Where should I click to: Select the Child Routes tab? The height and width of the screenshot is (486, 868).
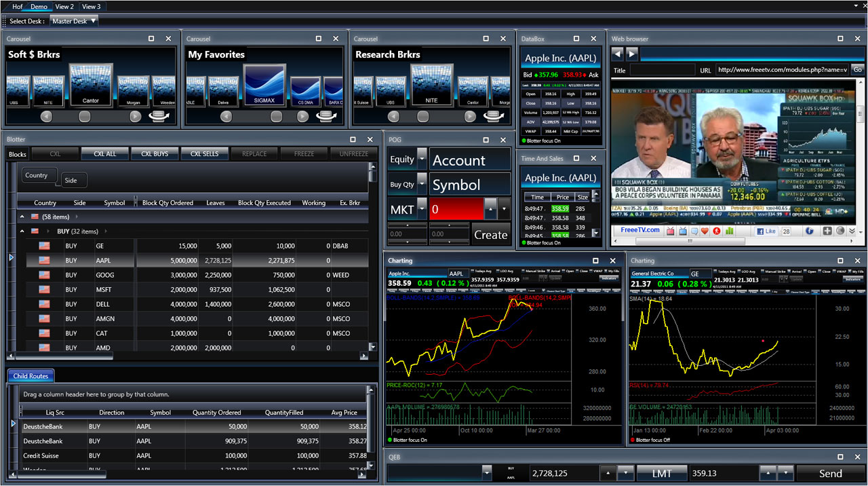pos(31,376)
